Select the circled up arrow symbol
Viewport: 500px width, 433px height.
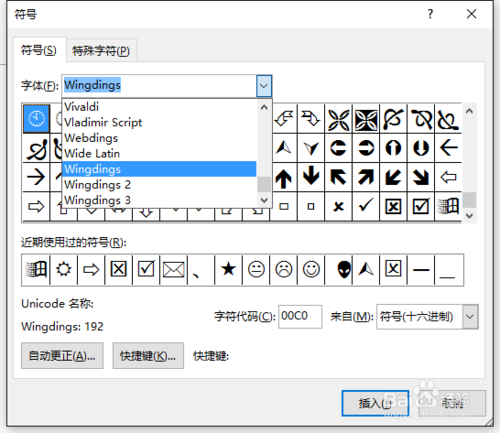point(393,148)
